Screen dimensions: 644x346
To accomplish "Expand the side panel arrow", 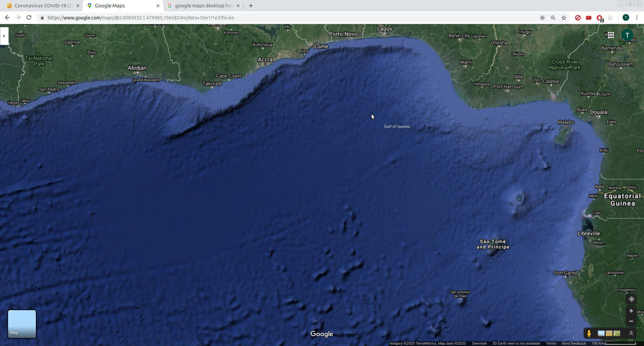I will coord(4,36).
